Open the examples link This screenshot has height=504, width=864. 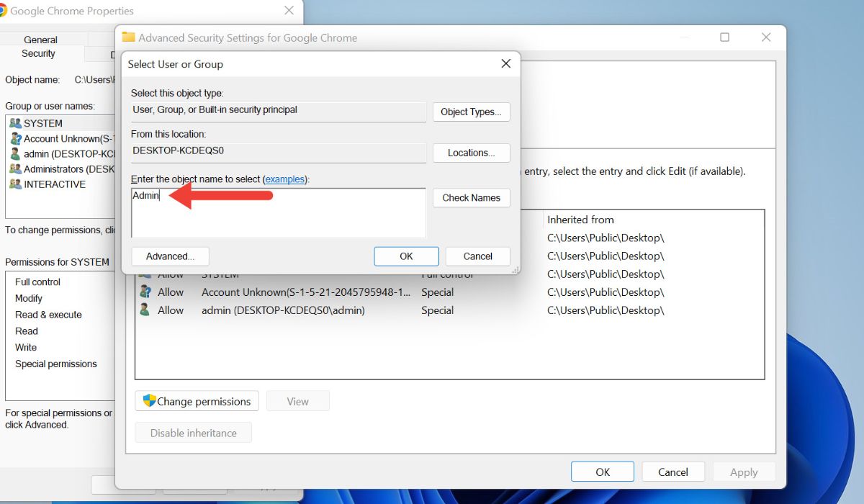pyautogui.click(x=285, y=179)
